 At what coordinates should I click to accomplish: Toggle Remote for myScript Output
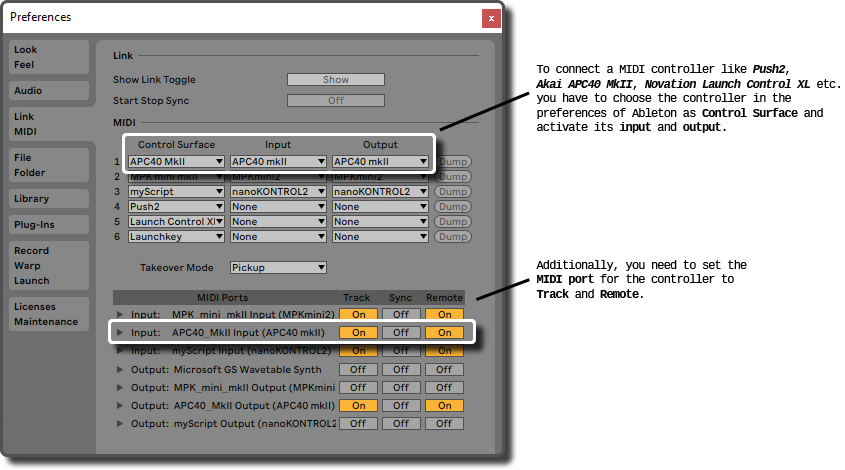(x=444, y=424)
